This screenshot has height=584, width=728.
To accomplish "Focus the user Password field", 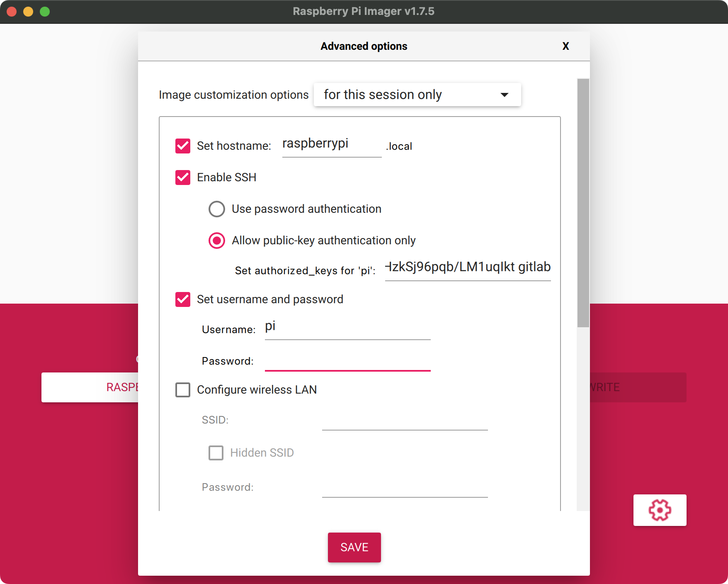I will click(347, 360).
